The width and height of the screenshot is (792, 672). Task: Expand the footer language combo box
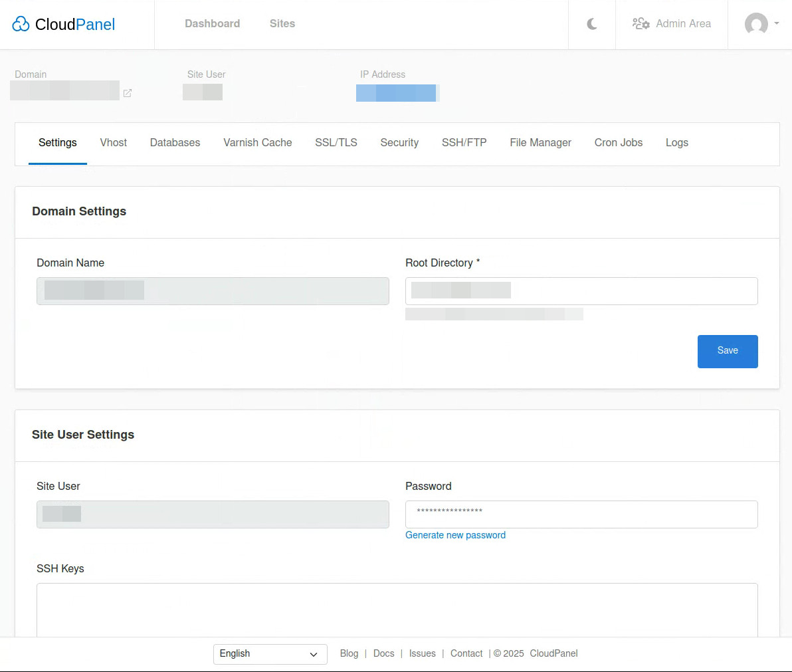[x=313, y=654]
